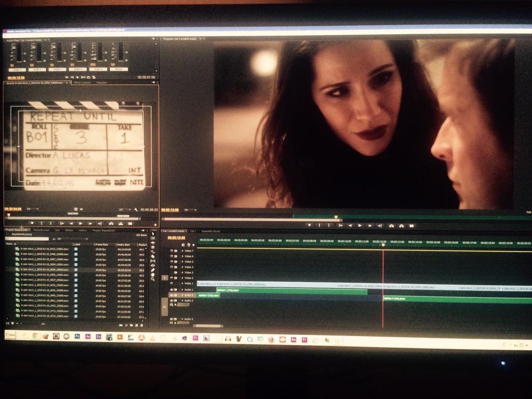Add a marker in the Program monitor

pos(309,225)
